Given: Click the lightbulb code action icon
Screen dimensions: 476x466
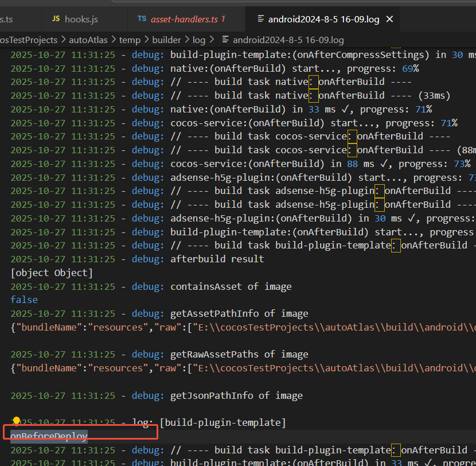Looking at the screenshot, I should click(17, 422).
